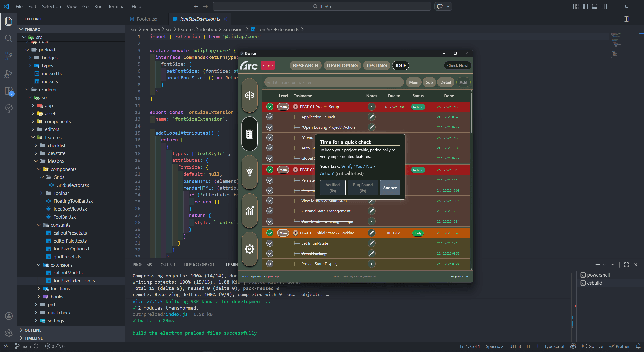Click the Snooze button in quick check popup
The height and width of the screenshot is (352, 644).
(390, 188)
